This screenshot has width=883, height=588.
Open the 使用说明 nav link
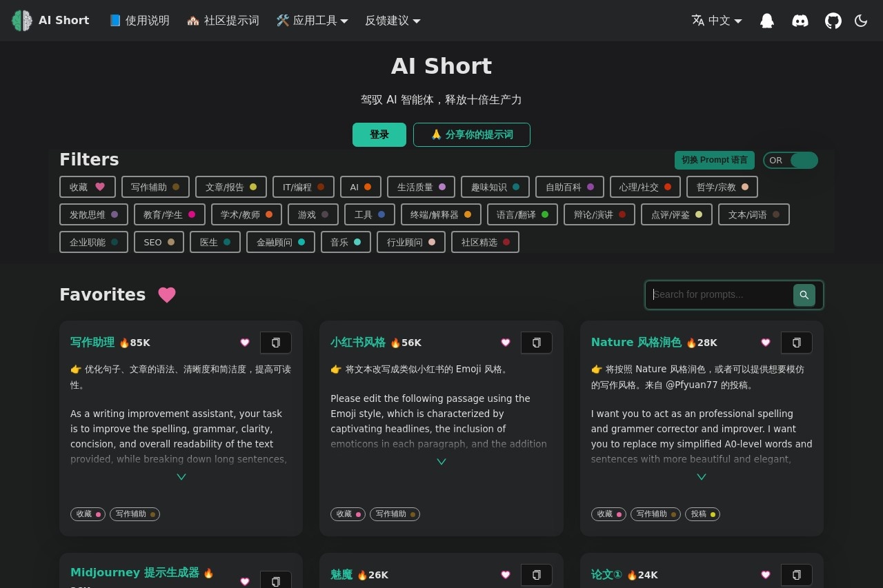[139, 21]
